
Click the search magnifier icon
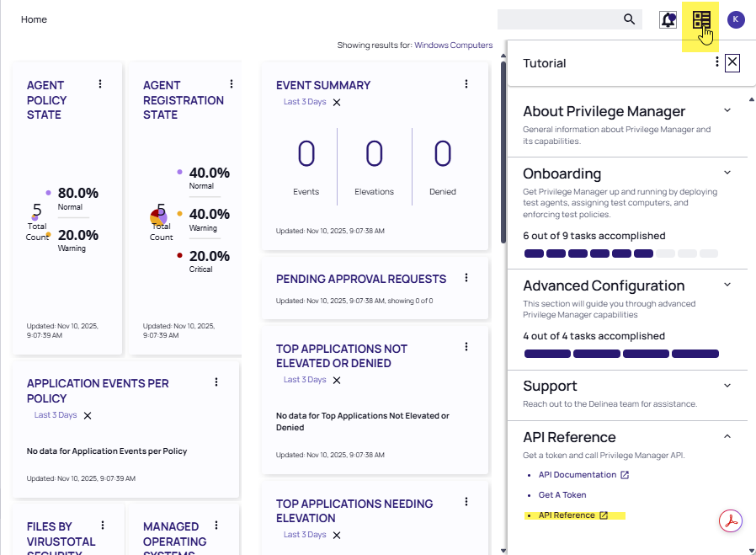(629, 19)
